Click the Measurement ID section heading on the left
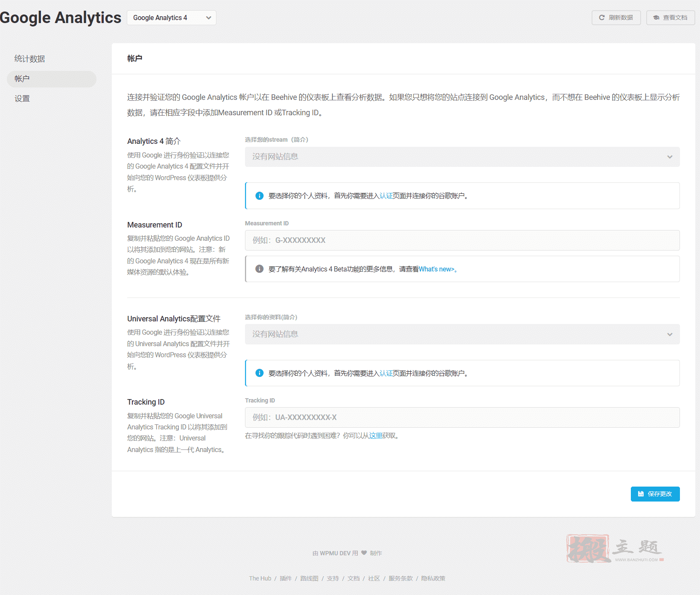700x595 pixels. tap(155, 225)
